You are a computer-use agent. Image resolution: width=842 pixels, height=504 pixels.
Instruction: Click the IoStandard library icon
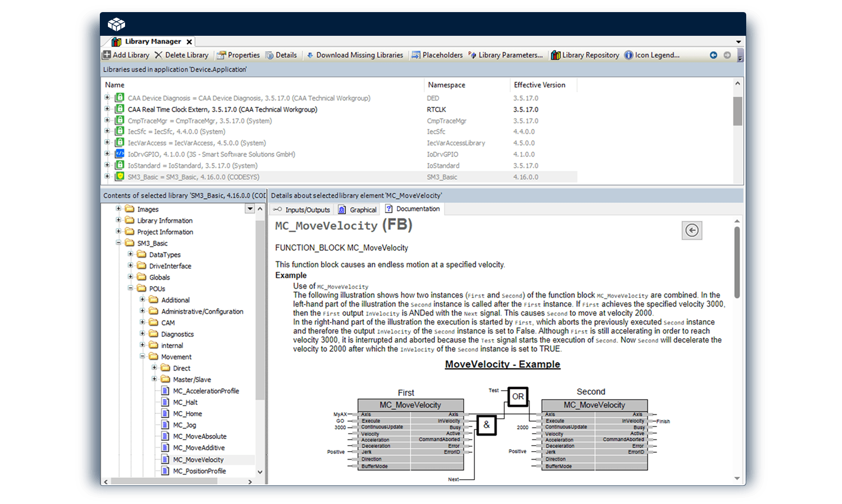[x=119, y=165]
